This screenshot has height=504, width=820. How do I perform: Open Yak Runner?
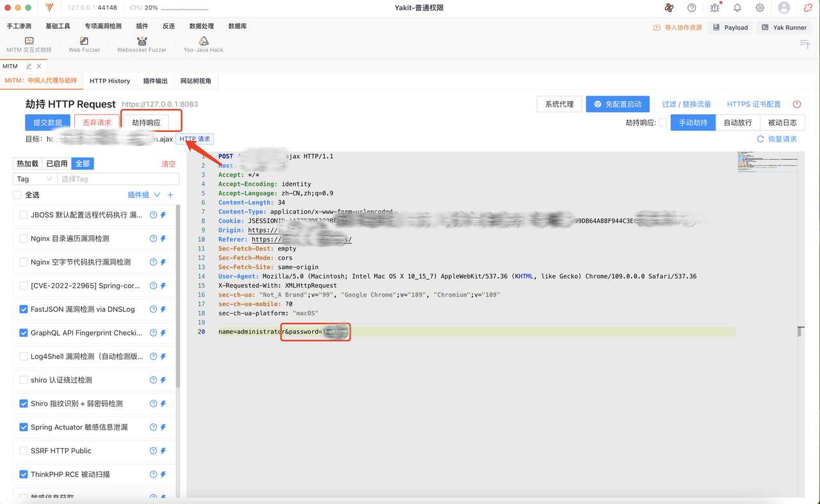pyautogui.click(x=784, y=28)
